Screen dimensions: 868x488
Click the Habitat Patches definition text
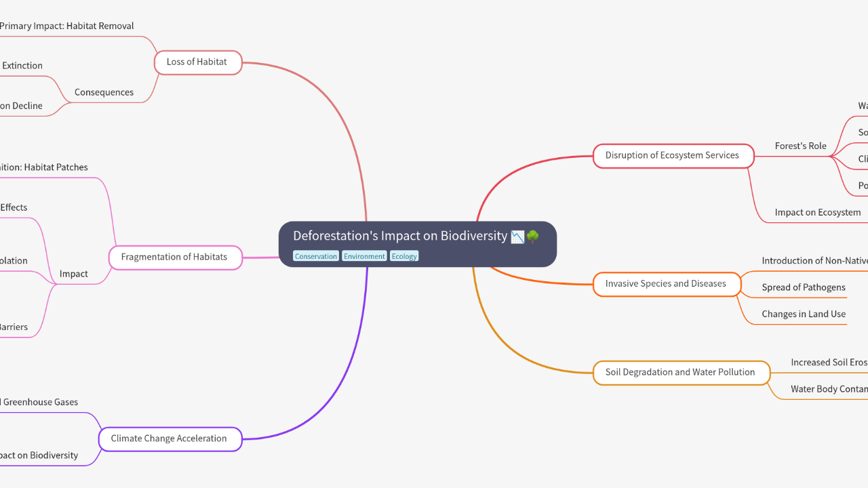44,167
